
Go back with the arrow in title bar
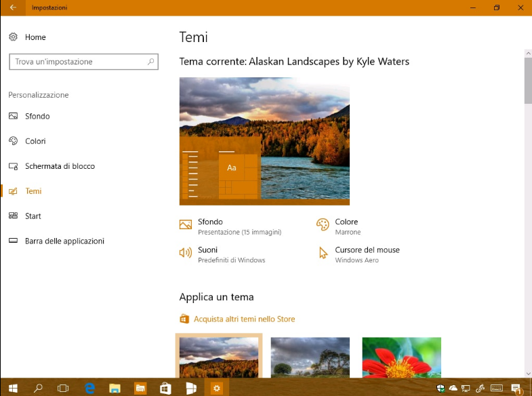[x=13, y=7]
